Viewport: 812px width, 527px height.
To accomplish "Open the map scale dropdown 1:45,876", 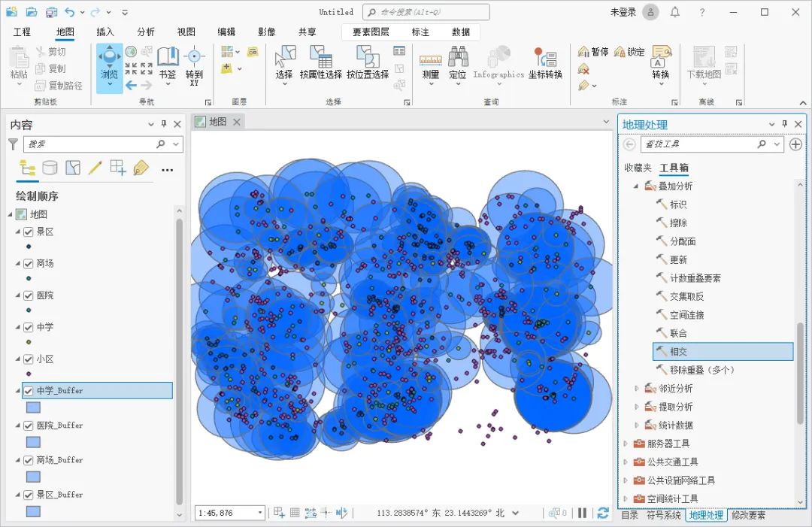I will 260,513.
